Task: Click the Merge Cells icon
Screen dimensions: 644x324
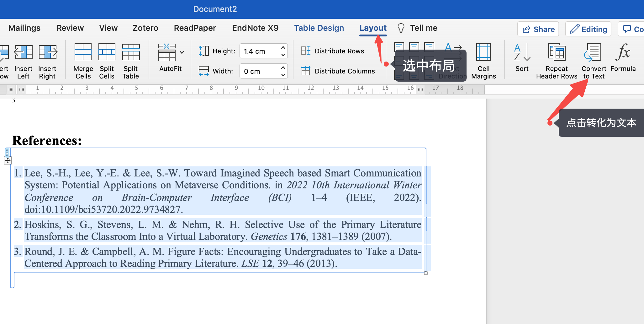Action: (83, 52)
